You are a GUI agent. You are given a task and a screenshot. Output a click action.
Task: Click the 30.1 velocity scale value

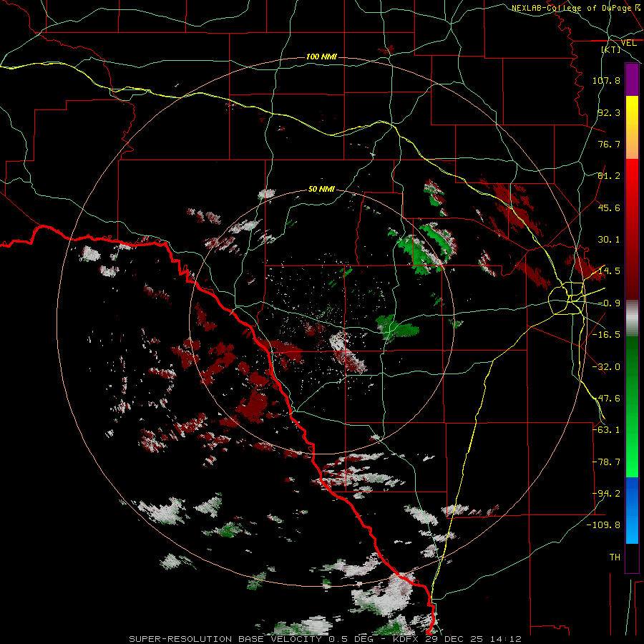click(x=609, y=240)
